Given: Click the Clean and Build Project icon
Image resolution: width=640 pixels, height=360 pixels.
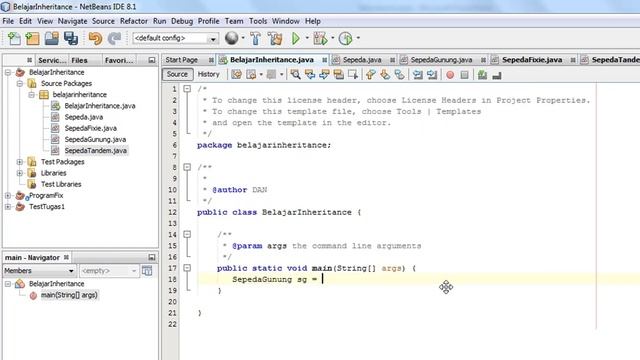Looking at the screenshot, I should pyautogui.click(x=275, y=38).
